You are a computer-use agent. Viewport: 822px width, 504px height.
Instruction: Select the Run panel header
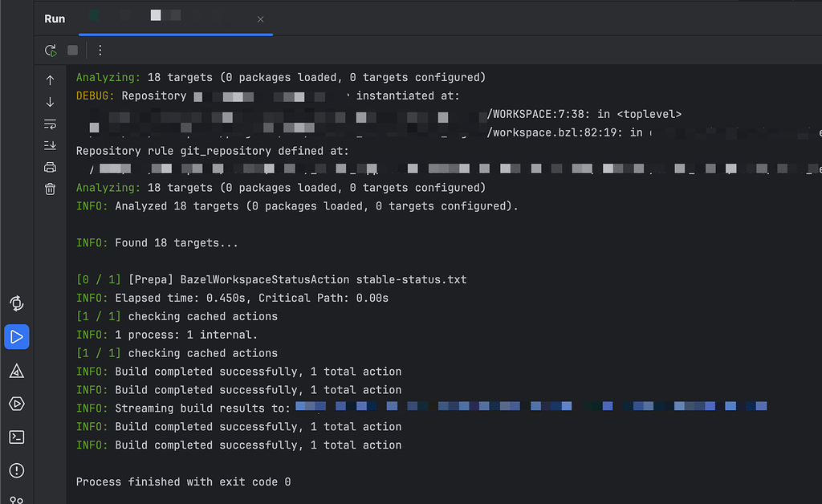click(54, 18)
